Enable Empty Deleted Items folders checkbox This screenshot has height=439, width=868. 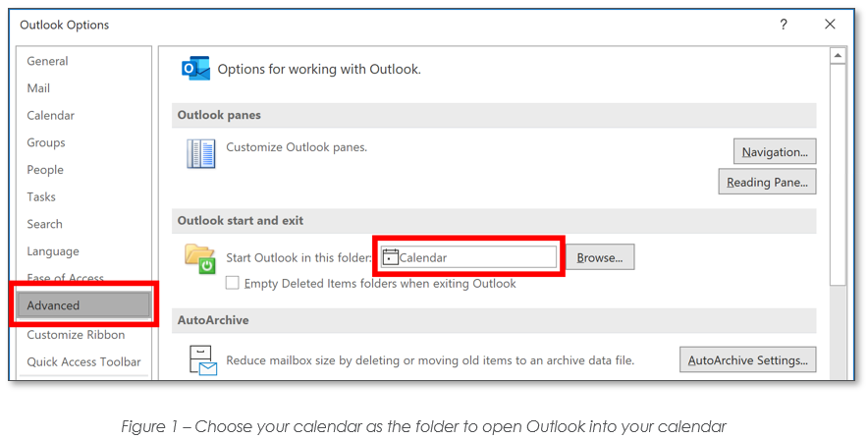pyautogui.click(x=233, y=283)
